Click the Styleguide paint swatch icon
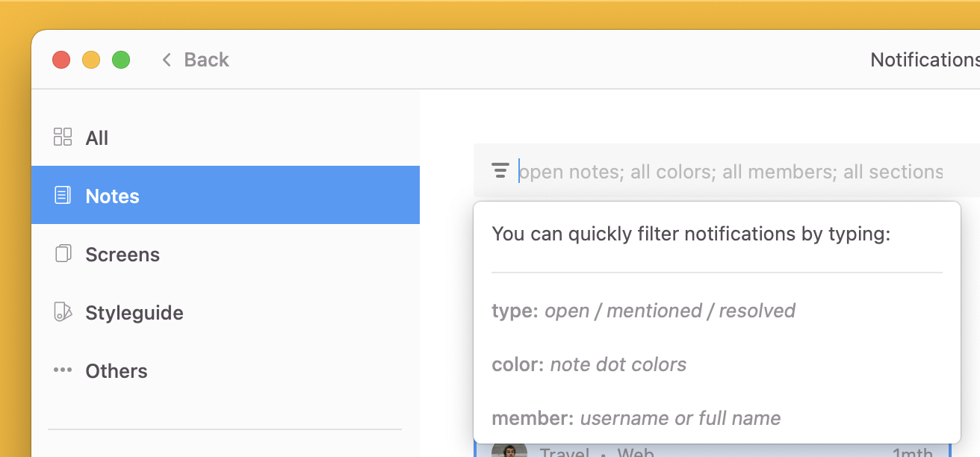Image resolution: width=980 pixels, height=457 pixels. (63, 312)
